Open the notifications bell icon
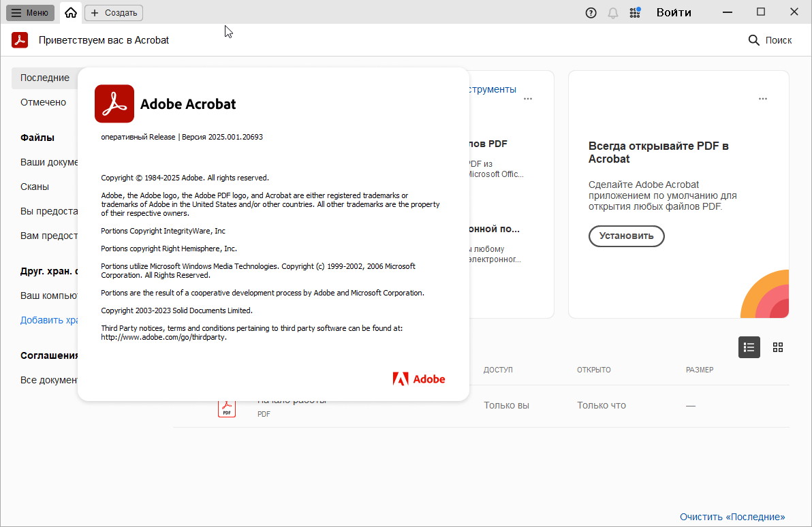Image resolution: width=812 pixels, height=527 pixels. [613, 13]
